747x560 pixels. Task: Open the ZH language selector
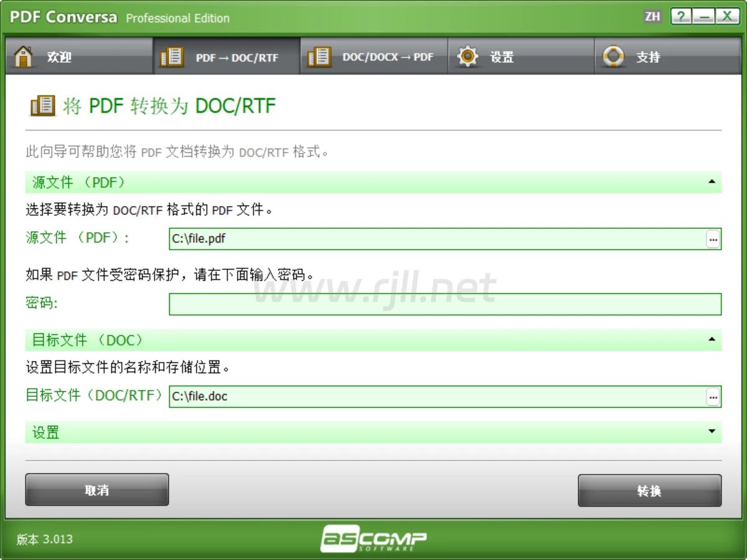[652, 17]
